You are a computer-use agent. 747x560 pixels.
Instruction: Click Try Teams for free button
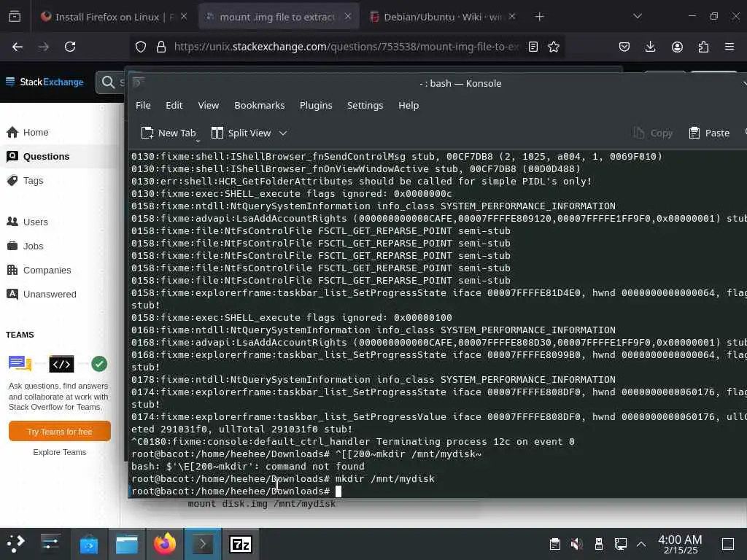pyautogui.click(x=60, y=432)
